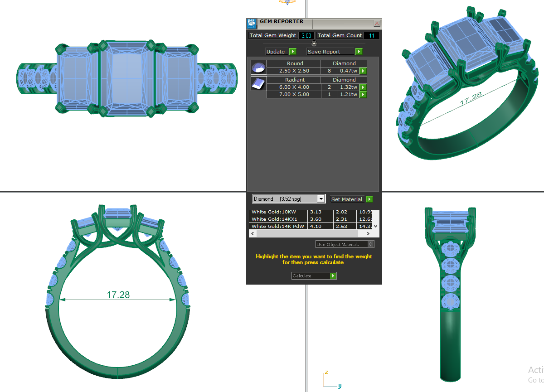Click the Round gem shape icon

pos(258,67)
